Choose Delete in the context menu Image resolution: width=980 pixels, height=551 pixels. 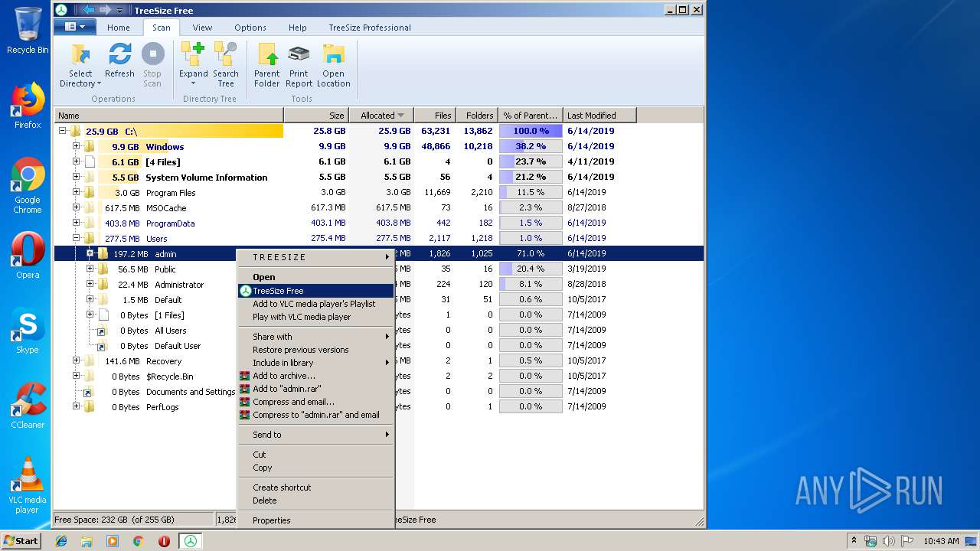(315, 500)
